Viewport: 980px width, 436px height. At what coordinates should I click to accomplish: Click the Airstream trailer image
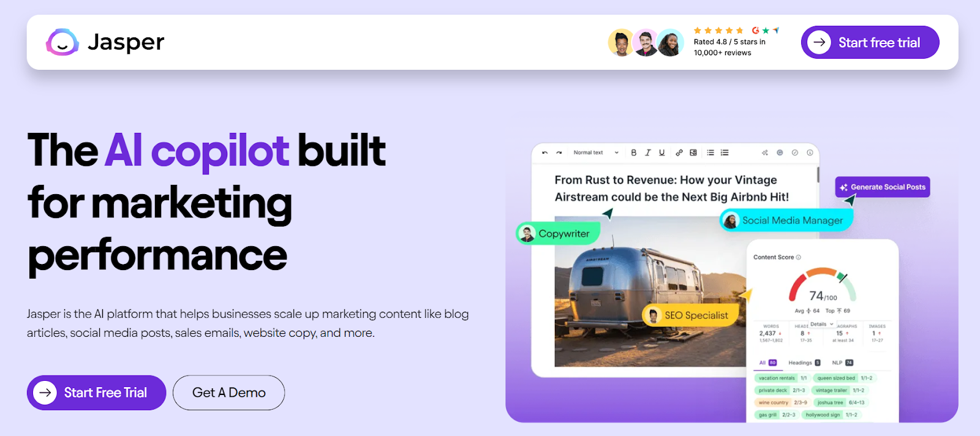650,291
